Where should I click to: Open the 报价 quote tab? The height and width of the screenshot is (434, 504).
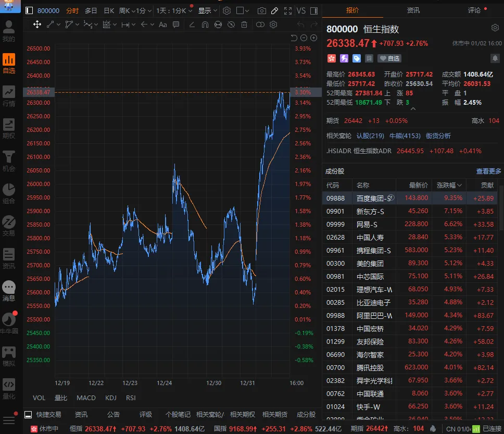click(x=352, y=10)
